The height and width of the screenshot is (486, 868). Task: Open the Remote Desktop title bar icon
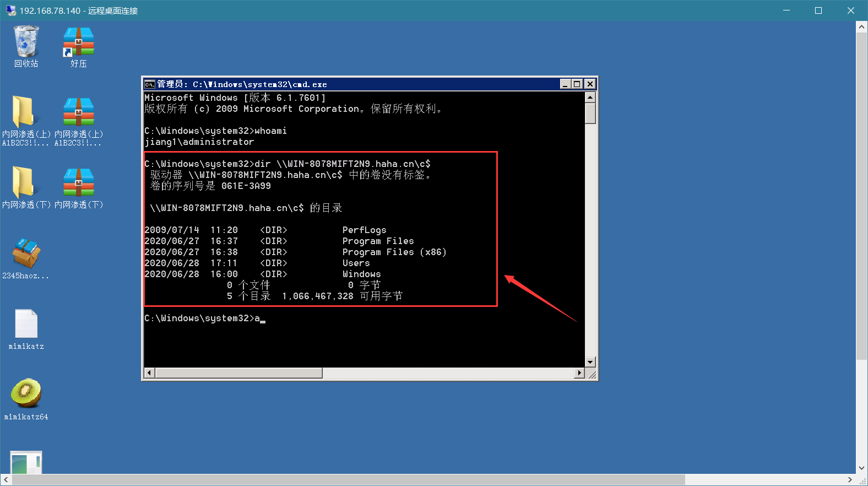[x=10, y=10]
